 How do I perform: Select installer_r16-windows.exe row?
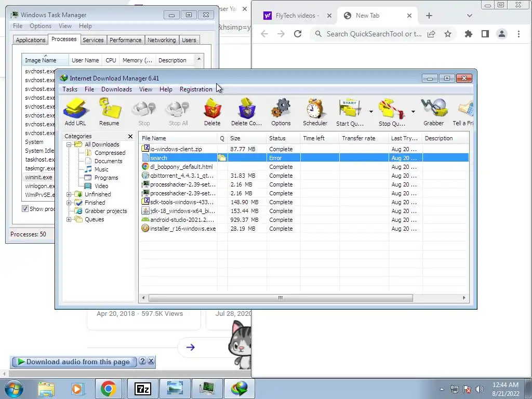304,229
